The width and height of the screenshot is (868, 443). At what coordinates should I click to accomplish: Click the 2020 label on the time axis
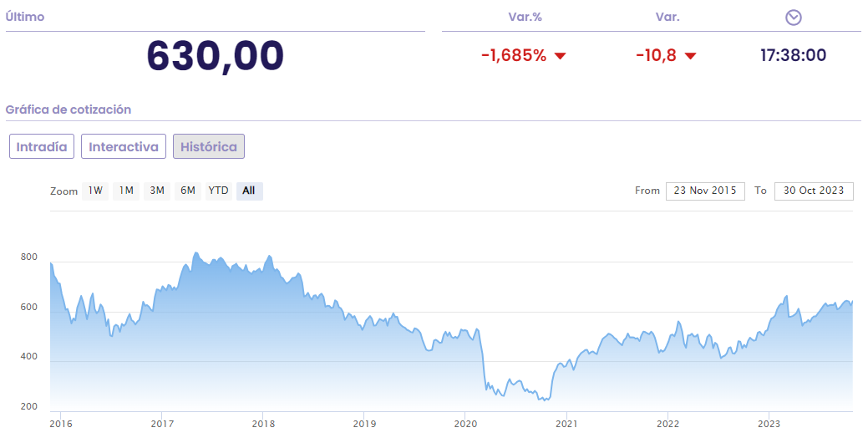tap(465, 424)
